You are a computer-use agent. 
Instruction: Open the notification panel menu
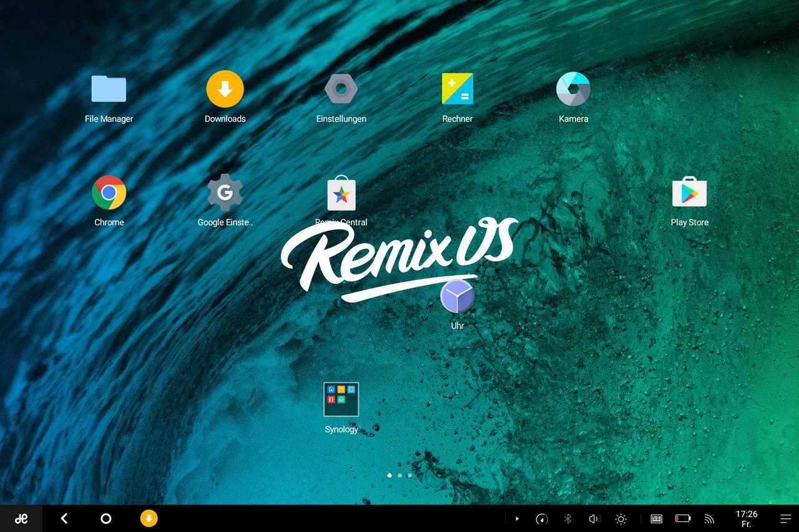tap(785, 518)
